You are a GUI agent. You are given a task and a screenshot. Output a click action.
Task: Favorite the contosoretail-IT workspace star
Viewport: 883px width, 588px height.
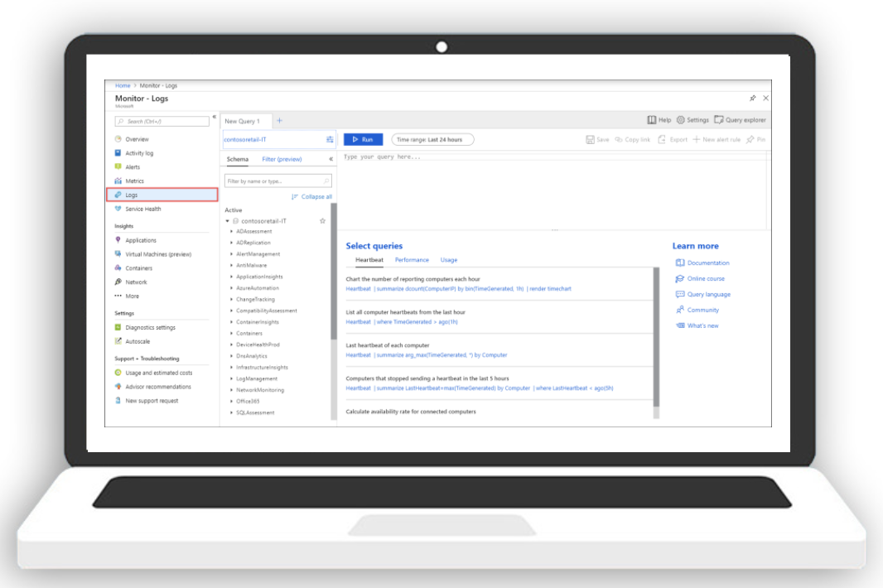click(323, 221)
